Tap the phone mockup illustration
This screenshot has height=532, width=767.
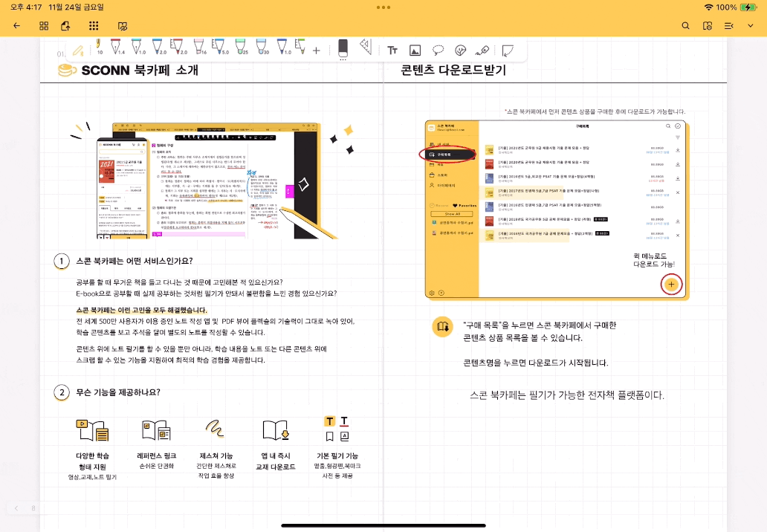coord(123,188)
